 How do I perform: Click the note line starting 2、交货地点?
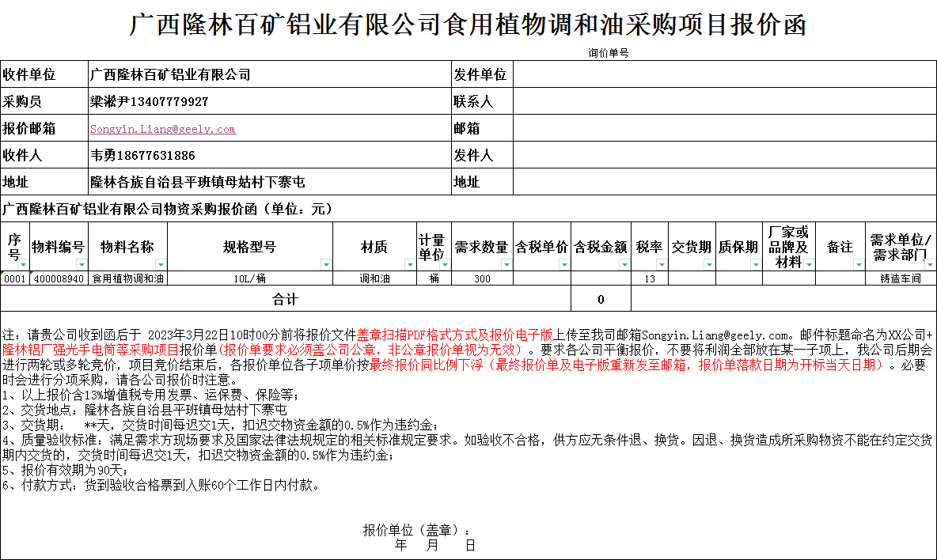145,411
